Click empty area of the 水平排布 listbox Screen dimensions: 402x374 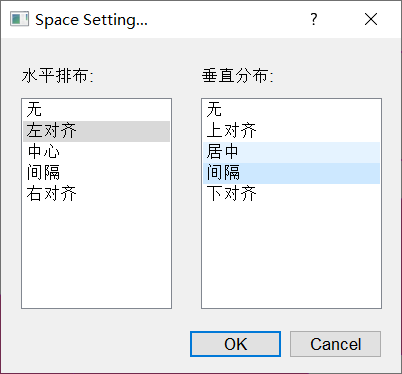tap(96, 257)
